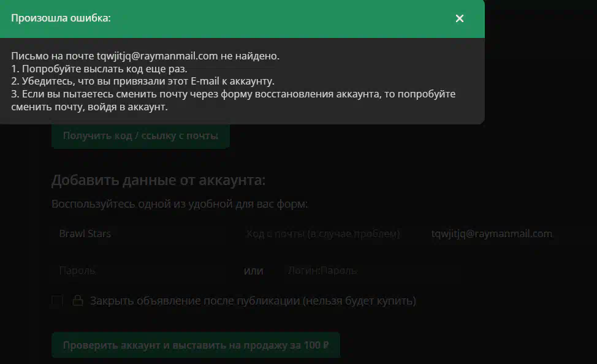Image resolution: width=597 pixels, height=364 pixels.
Task: Click 'Проверить аккаунт и выставить на продажу' button
Action: (196, 345)
